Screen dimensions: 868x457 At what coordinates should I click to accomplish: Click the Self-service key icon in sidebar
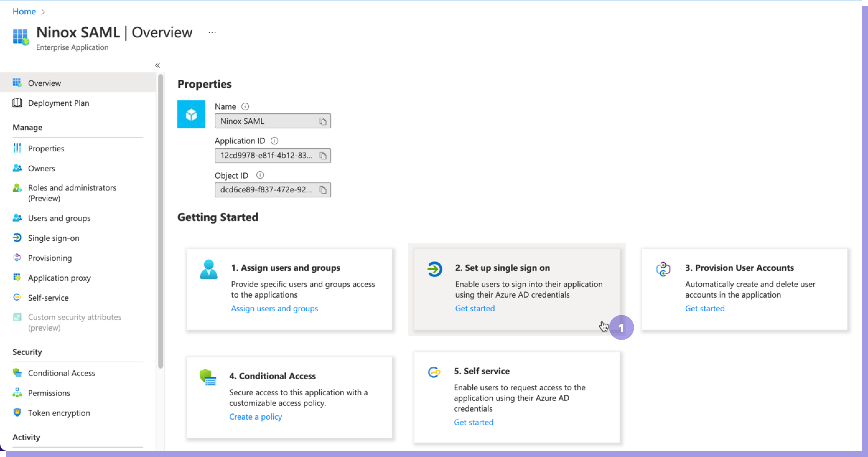[17, 297]
